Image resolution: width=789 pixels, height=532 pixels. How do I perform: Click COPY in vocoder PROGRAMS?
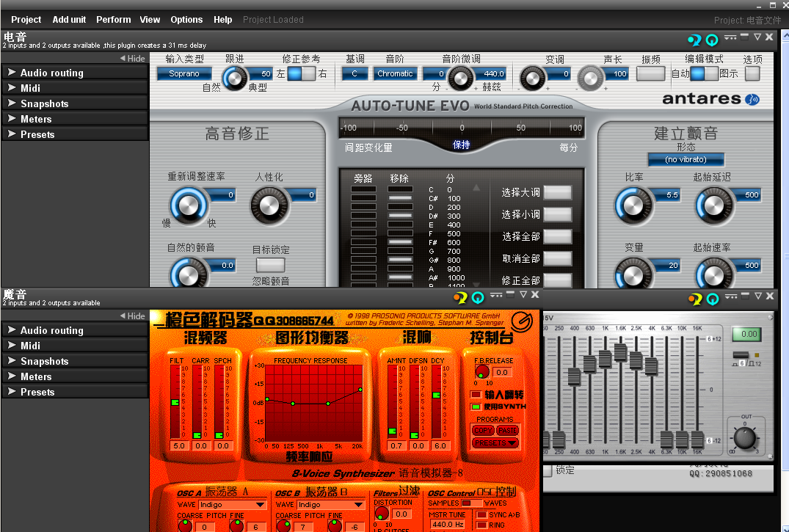(483, 430)
